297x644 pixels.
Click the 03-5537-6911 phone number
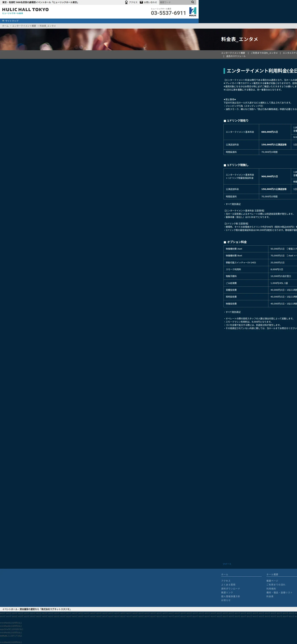click(168, 13)
